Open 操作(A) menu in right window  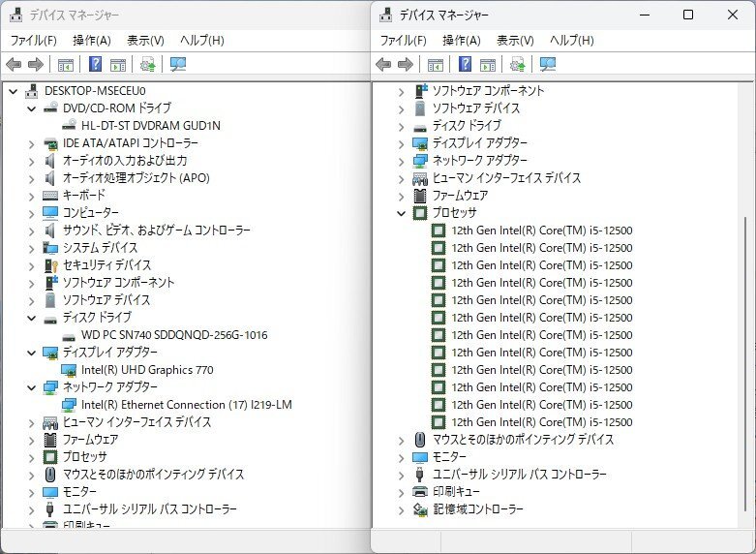pyautogui.click(x=462, y=41)
